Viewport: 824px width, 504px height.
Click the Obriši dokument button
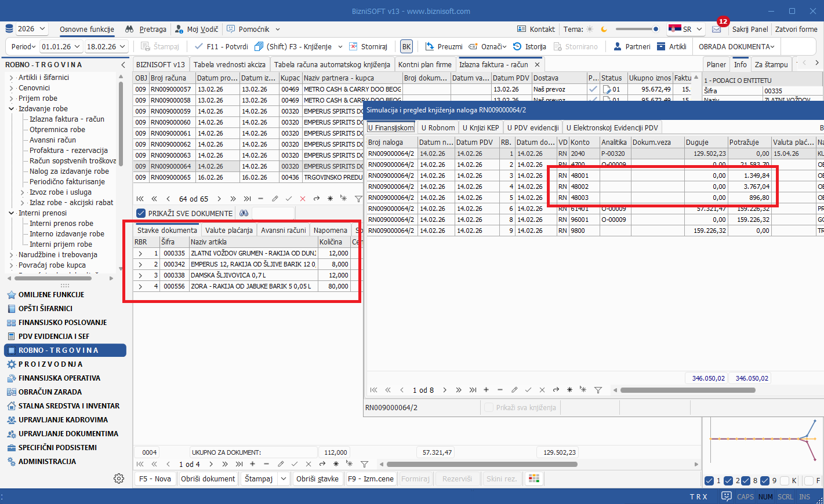(208, 479)
